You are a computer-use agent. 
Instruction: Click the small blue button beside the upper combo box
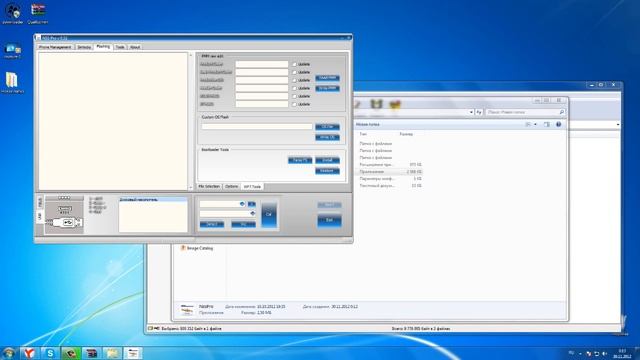click(251, 204)
